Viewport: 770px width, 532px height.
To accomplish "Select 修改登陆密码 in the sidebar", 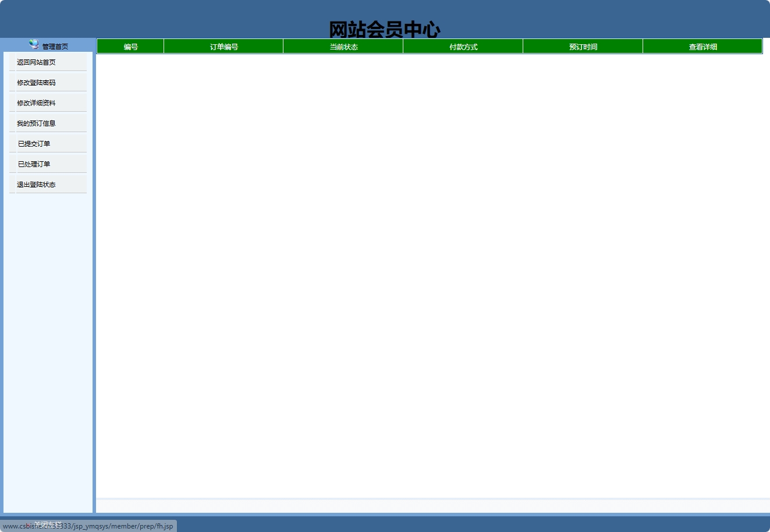I will pos(36,82).
